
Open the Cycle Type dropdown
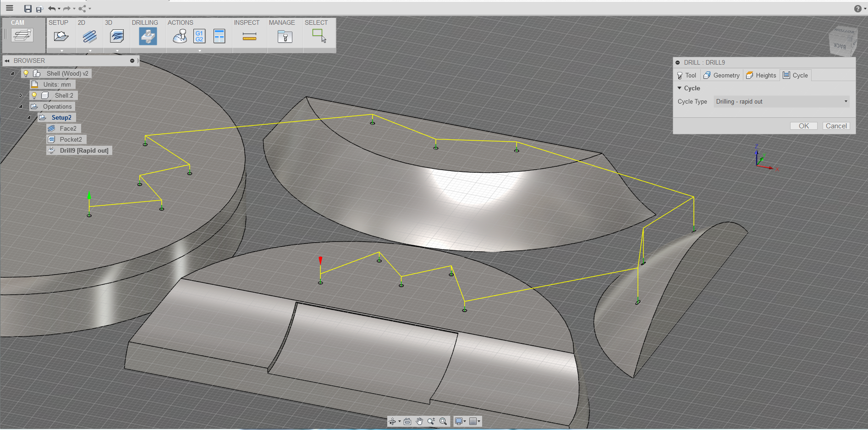coord(781,101)
